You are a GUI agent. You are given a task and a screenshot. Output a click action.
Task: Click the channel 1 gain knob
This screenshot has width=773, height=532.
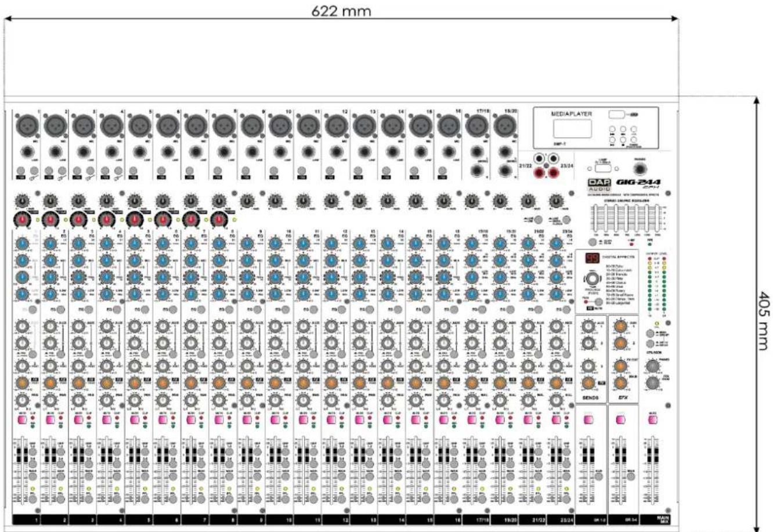[x=23, y=200]
